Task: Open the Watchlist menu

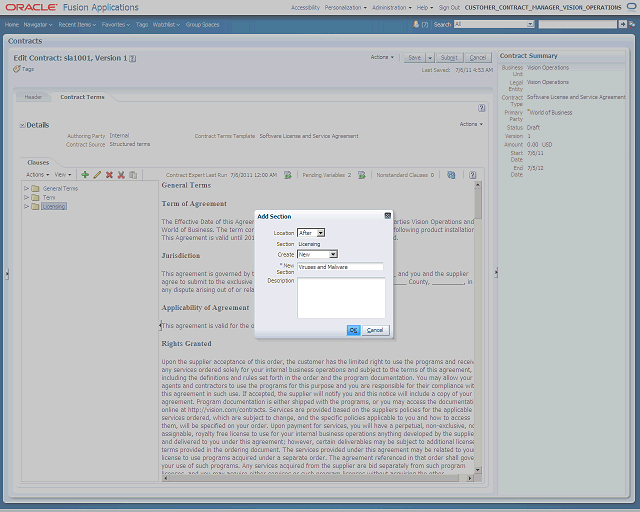Action: (166, 24)
